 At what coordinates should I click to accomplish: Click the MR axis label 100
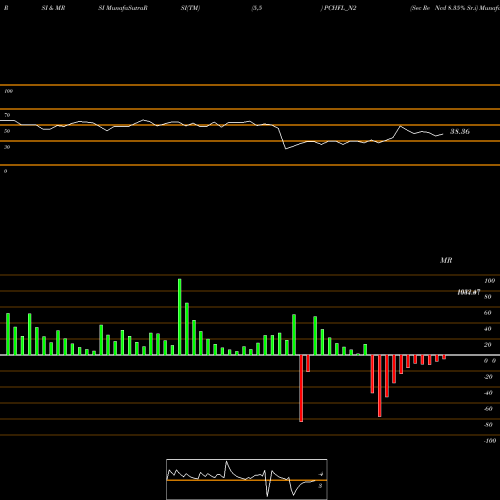click(x=490, y=281)
